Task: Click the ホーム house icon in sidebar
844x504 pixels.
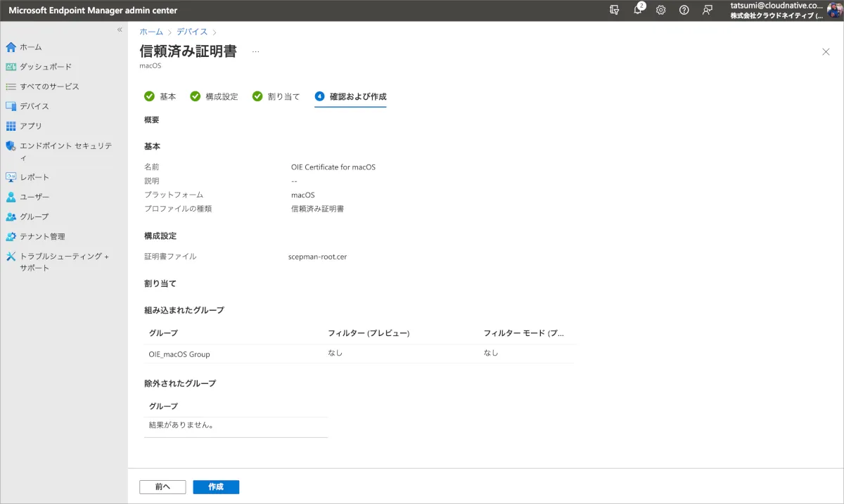Action: coord(11,47)
